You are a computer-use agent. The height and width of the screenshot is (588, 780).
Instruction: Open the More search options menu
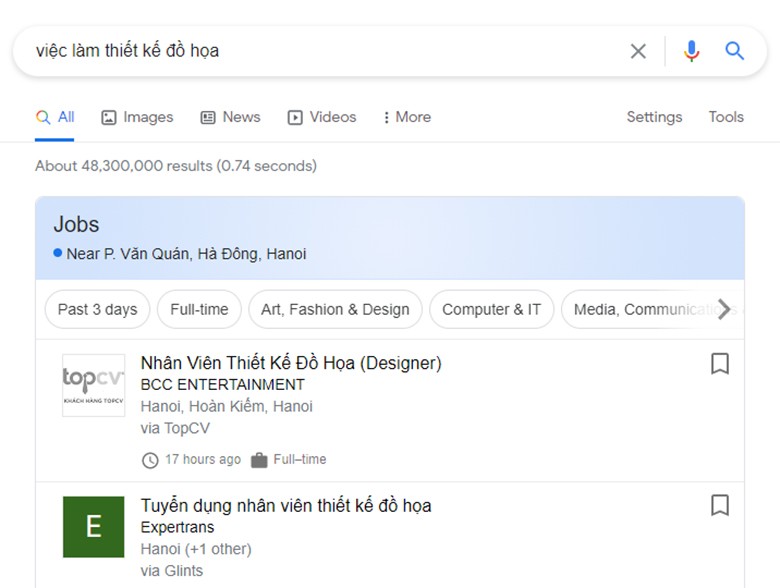[x=407, y=117]
